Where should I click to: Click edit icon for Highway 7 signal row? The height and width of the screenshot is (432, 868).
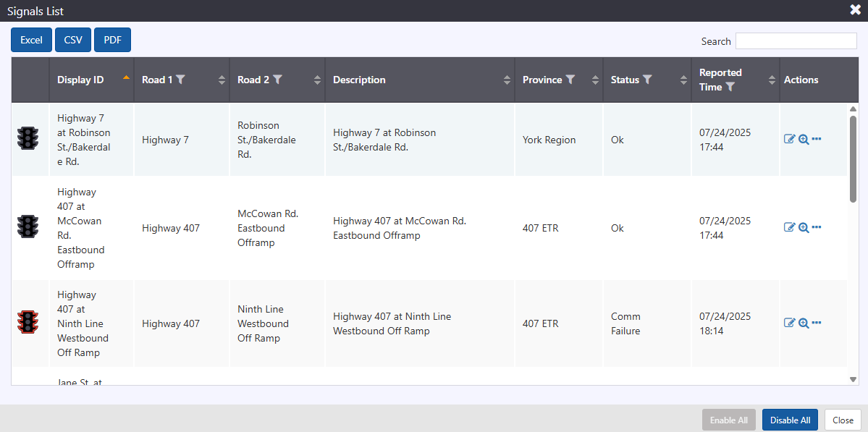(x=789, y=139)
